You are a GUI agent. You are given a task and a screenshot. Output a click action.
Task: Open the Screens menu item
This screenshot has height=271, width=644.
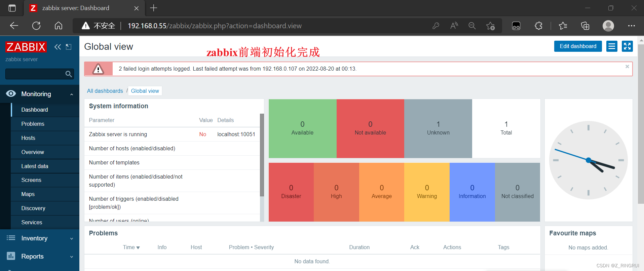coord(45,180)
